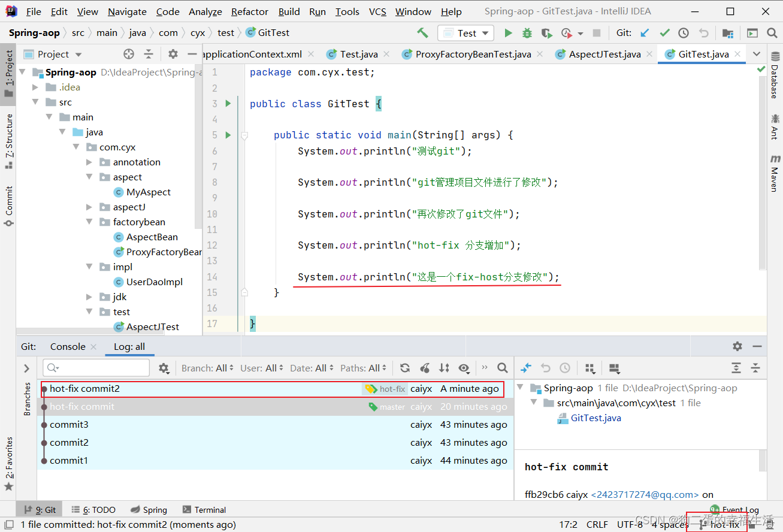Toggle Structure tool window strip

8,141
